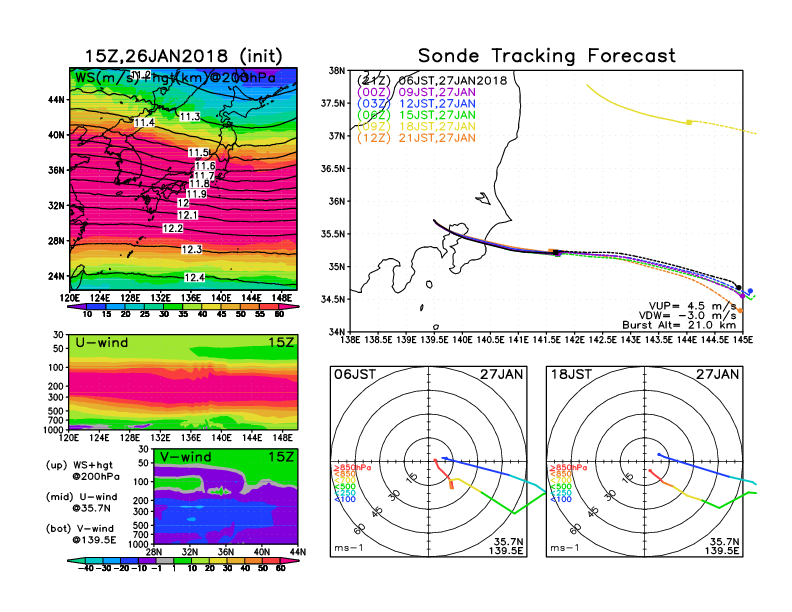Click the "VUP= 4.5 m/s" text
This screenshot has height=612, width=792.
[x=692, y=306]
